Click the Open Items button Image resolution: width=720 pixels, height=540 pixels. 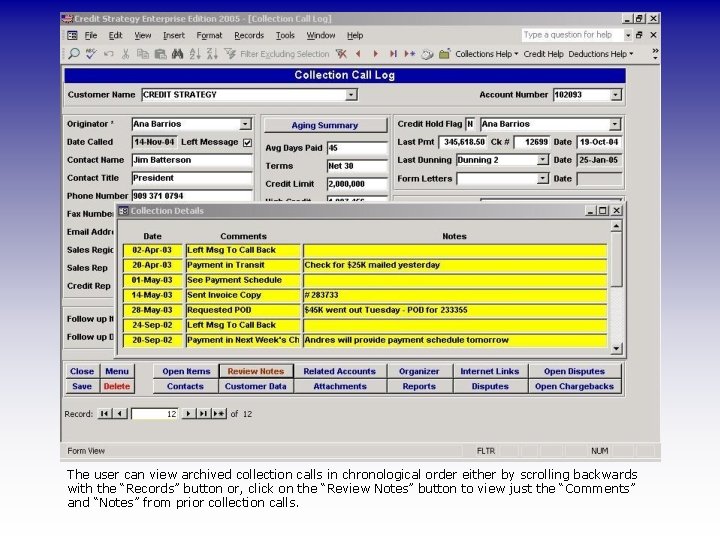(186, 371)
